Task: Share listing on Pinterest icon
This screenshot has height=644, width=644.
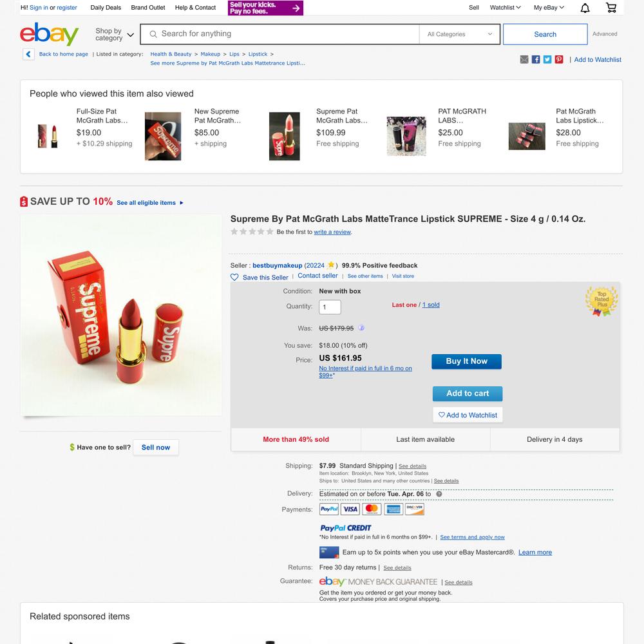Action: 559,59
